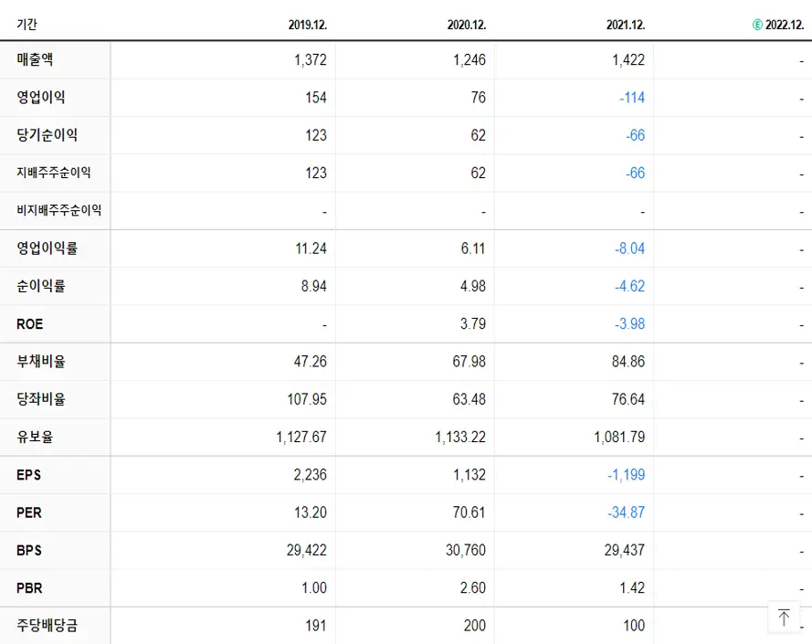Click the BPS value 30,760

pyautogui.click(x=466, y=551)
